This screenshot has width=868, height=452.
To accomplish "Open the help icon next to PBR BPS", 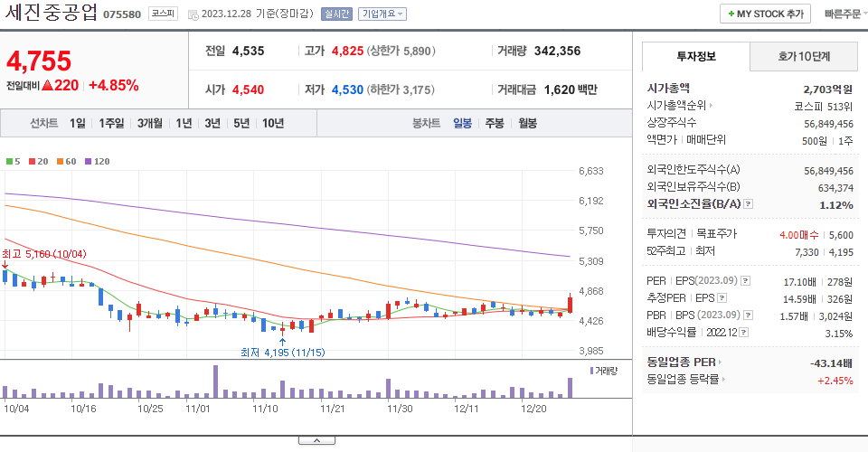I will [748, 315].
